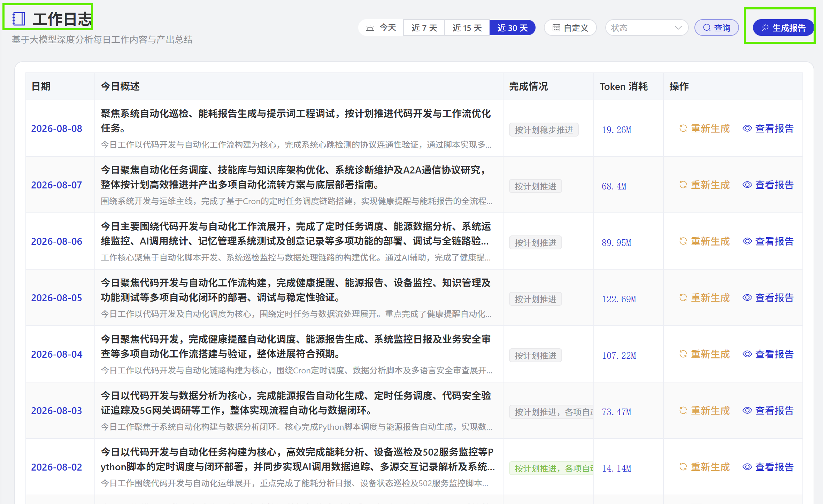Regenerate the 2026-08-03 report
This screenshot has height=504, width=823.
704,411
